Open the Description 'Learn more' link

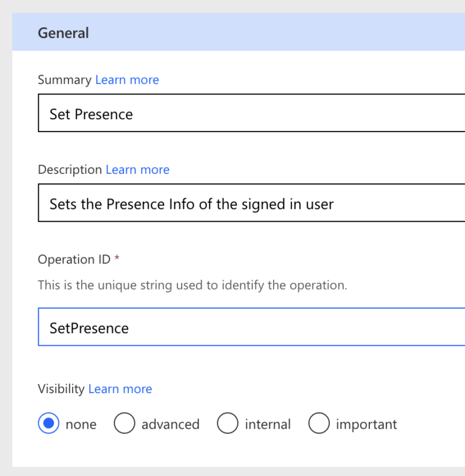coord(137,170)
